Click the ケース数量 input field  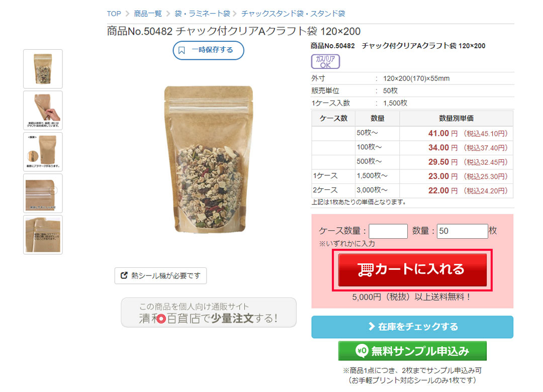pyautogui.click(x=388, y=231)
